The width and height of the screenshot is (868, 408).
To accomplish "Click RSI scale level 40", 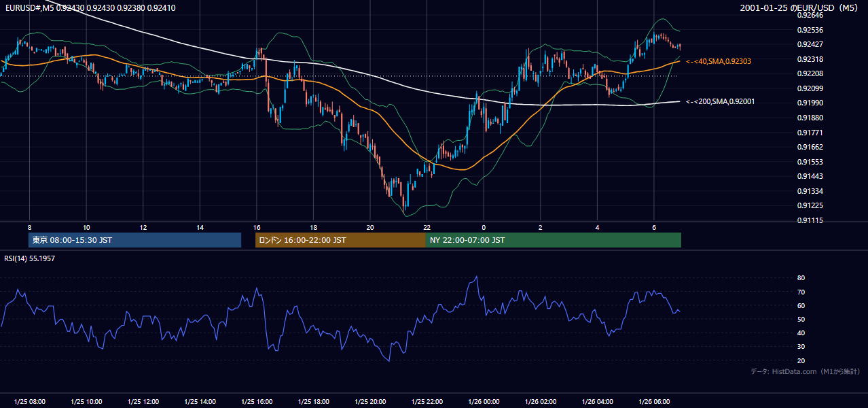I will 801,333.
